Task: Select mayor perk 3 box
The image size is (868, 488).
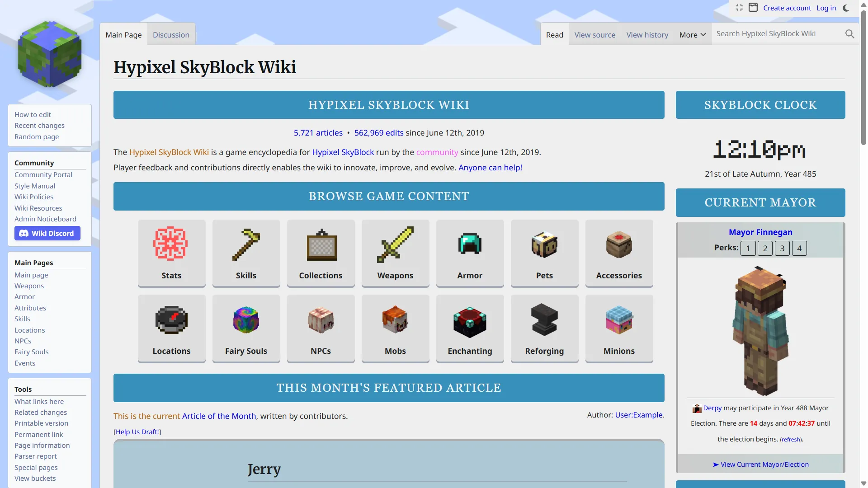Action: coord(783,248)
